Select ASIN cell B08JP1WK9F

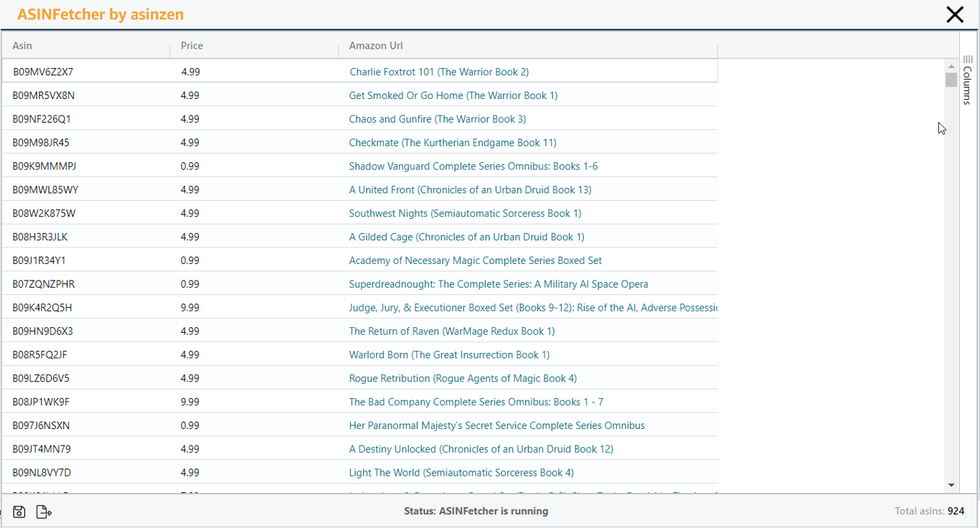[41, 402]
